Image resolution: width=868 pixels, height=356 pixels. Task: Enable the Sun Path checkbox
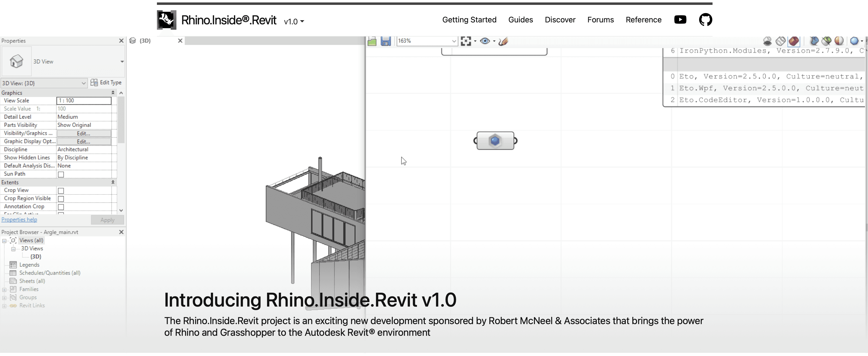(x=61, y=174)
